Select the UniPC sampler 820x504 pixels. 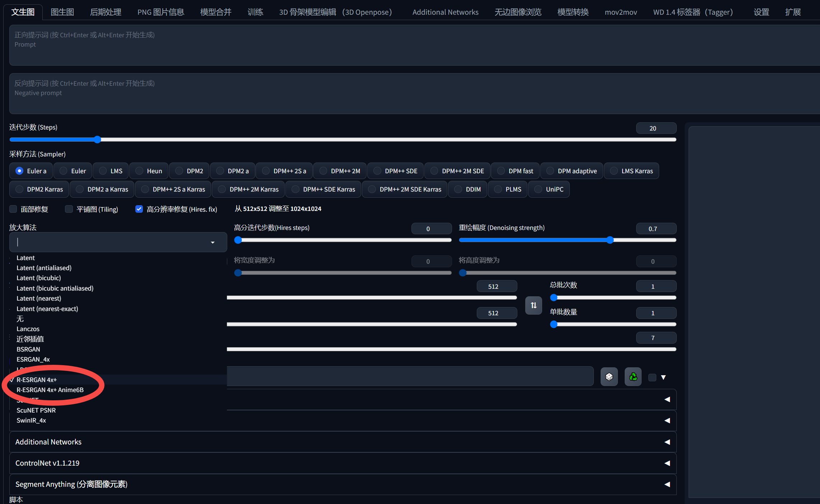click(x=549, y=189)
